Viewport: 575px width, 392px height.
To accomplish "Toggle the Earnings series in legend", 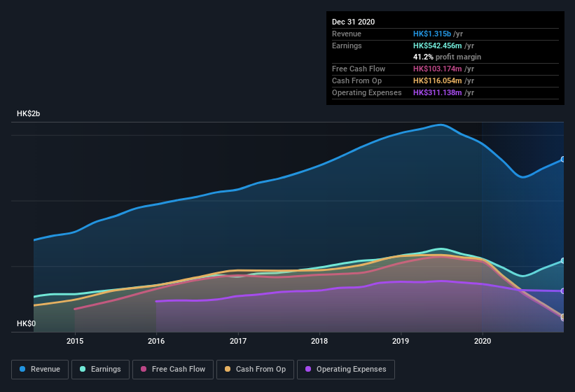I will coord(100,370).
